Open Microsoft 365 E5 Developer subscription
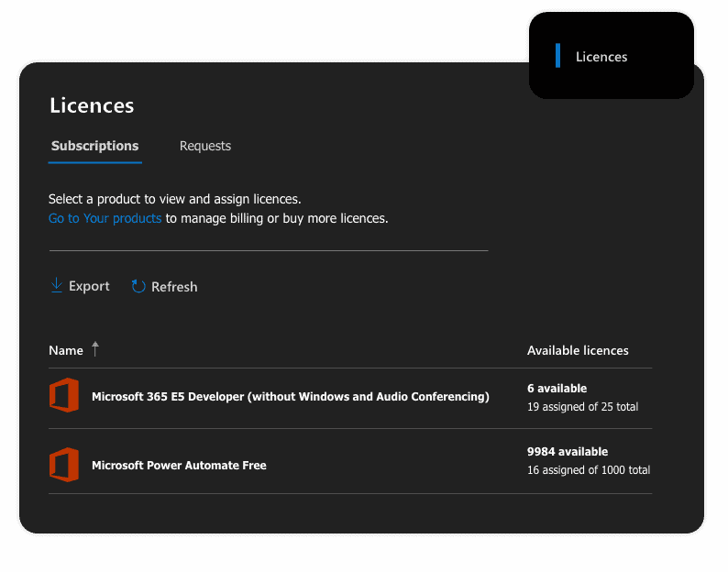The image size is (728, 572). (x=290, y=397)
